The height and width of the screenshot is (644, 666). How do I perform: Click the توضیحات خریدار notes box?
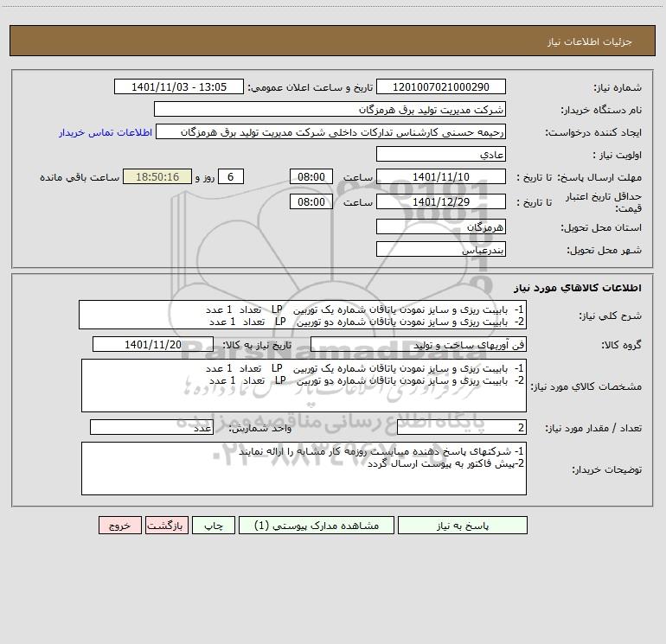coord(304,469)
